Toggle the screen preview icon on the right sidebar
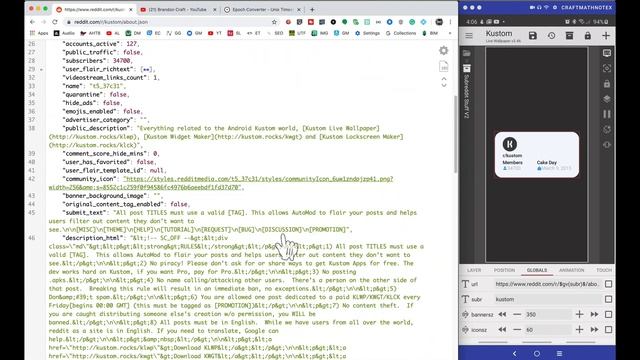 (607, 53)
